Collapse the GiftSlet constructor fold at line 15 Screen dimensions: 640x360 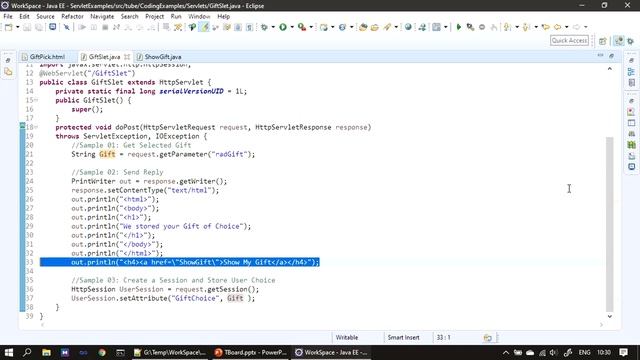pos(36,100)
